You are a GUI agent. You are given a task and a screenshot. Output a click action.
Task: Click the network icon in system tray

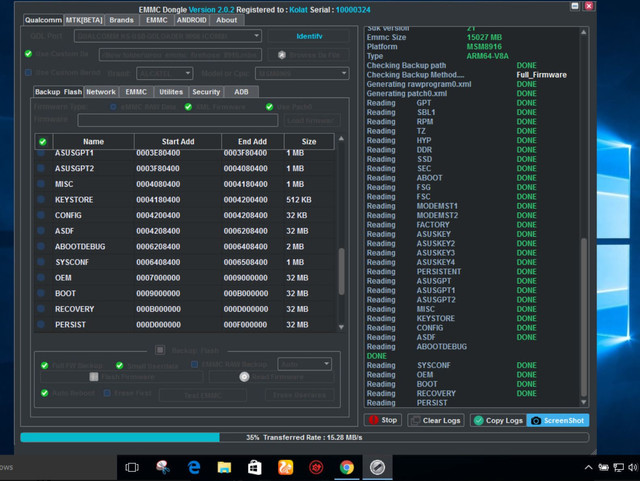[x=619, y=468]
